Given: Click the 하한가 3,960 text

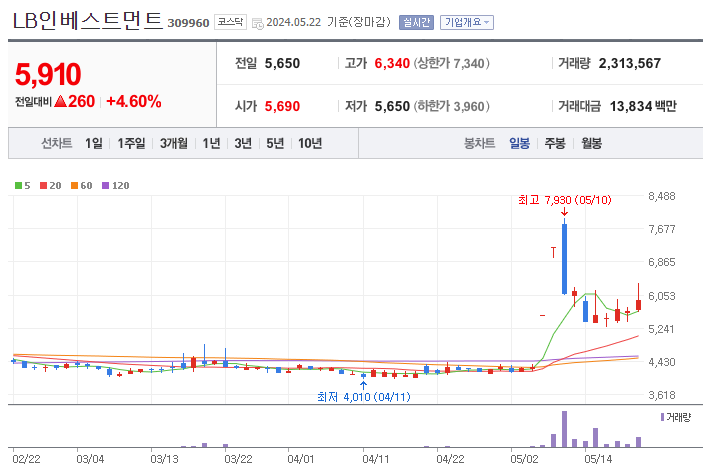Looking at the screenshot, I should [451, 106].
